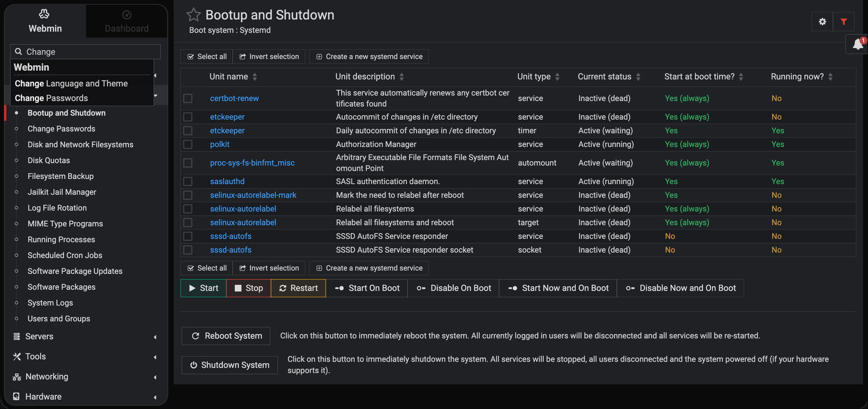Screen dimensions: 868x409
Task: Tick the saslauthd row checkbox
Action: coord(188,181)
